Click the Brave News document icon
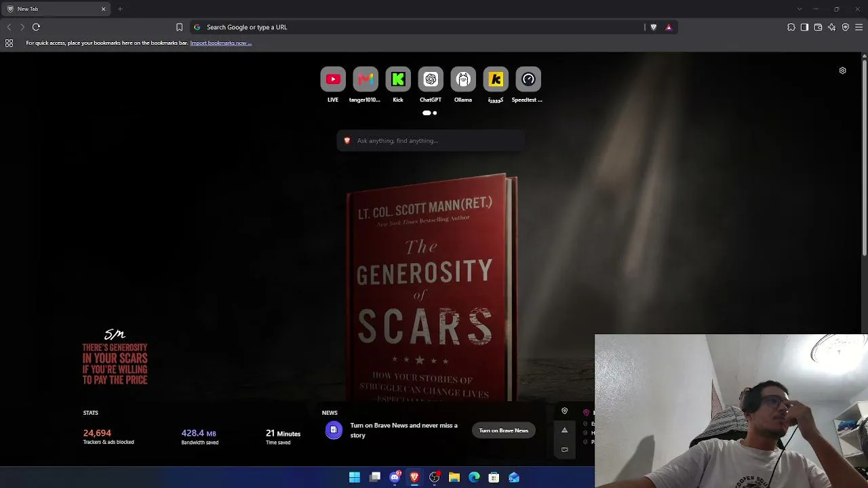 coord(334,430)
